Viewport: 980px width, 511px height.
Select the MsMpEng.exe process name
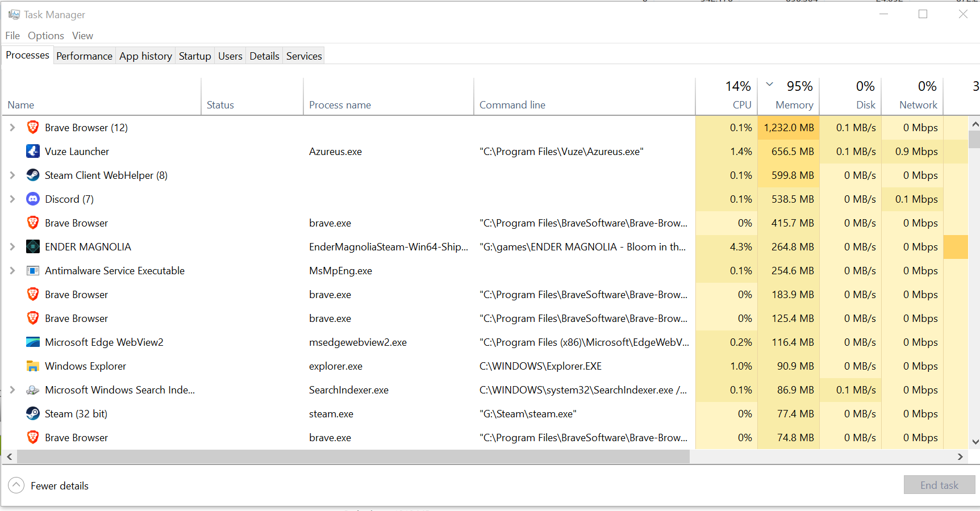point(340,271)
